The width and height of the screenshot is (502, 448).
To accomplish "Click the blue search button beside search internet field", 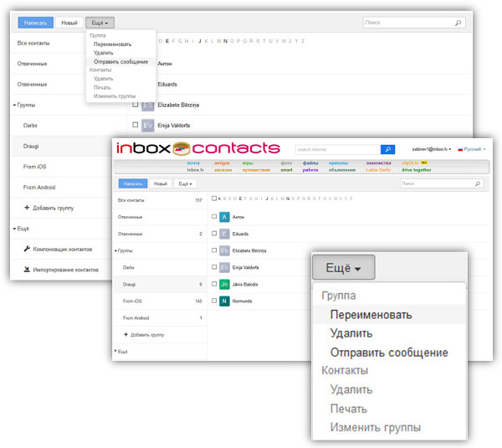I will (387, 149).
